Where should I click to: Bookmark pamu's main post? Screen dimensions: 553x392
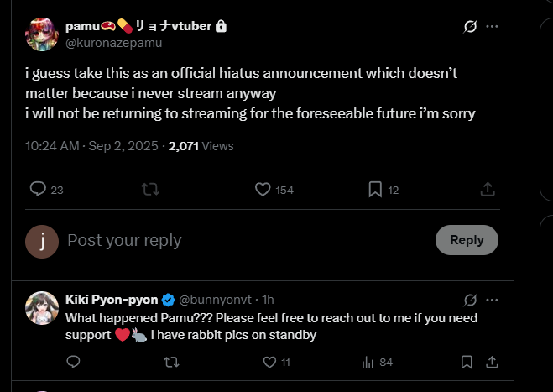click(375, 190)
